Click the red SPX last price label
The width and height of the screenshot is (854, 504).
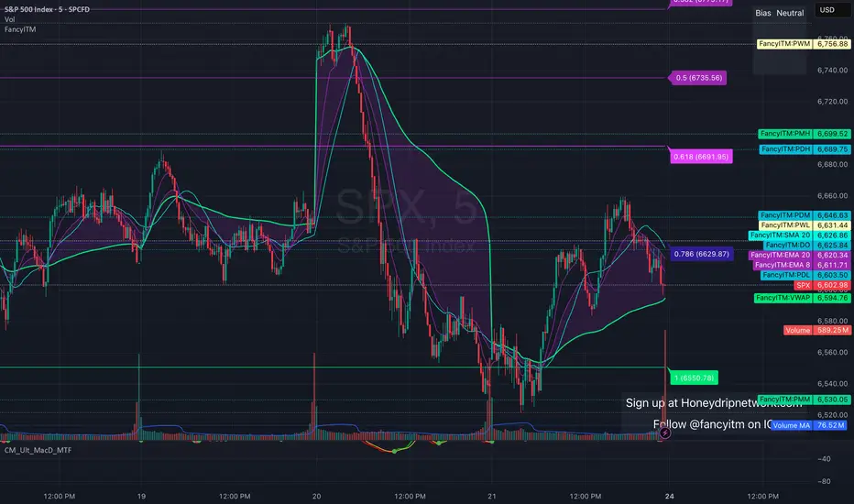(822, 286)
